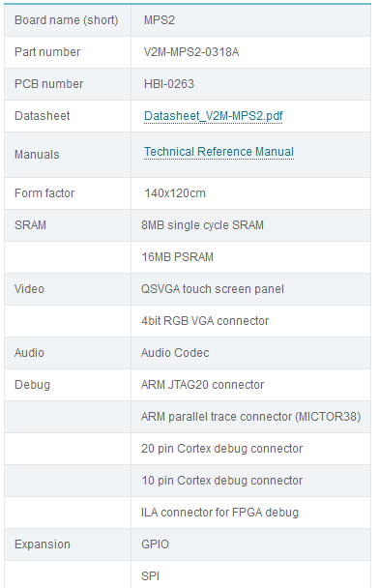This screenshot has width=379, height=588.
Task: Open the Technical Reference Manual link
Action: [x=219, y=152]
